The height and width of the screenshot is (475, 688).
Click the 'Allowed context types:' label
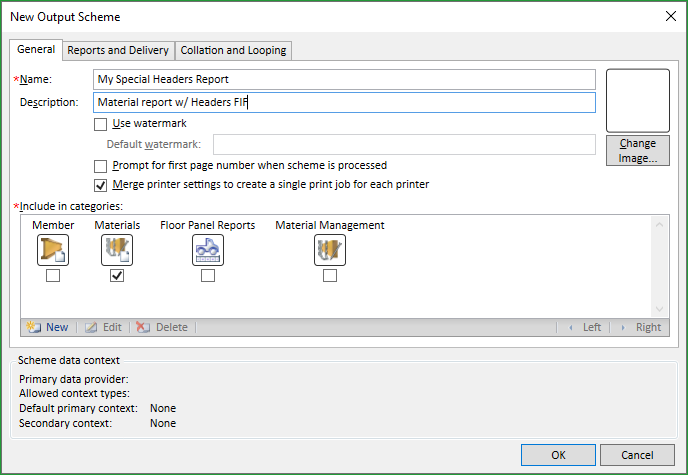pyautogui.click(x=74, y=393)
